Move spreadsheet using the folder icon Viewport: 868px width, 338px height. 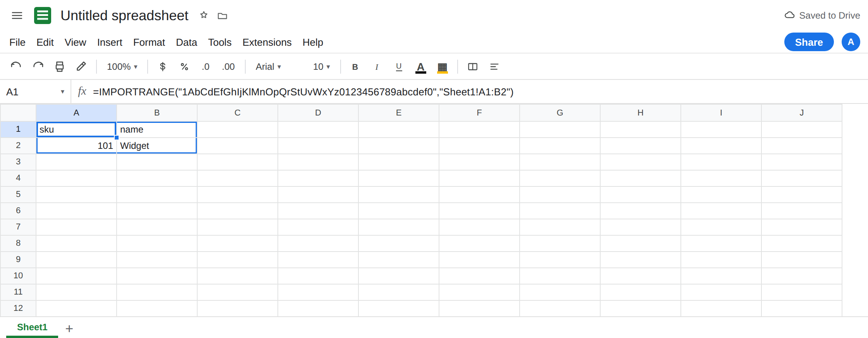click(222, 16)
